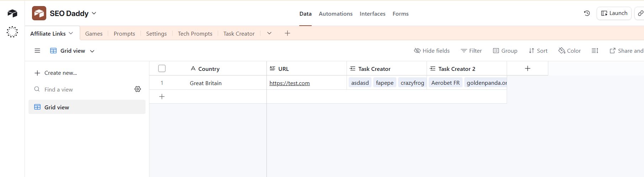Image resolution: width=644 pixels, height=177 pixels.
Task: Open the Color options
Action: (x=570, y=51)
